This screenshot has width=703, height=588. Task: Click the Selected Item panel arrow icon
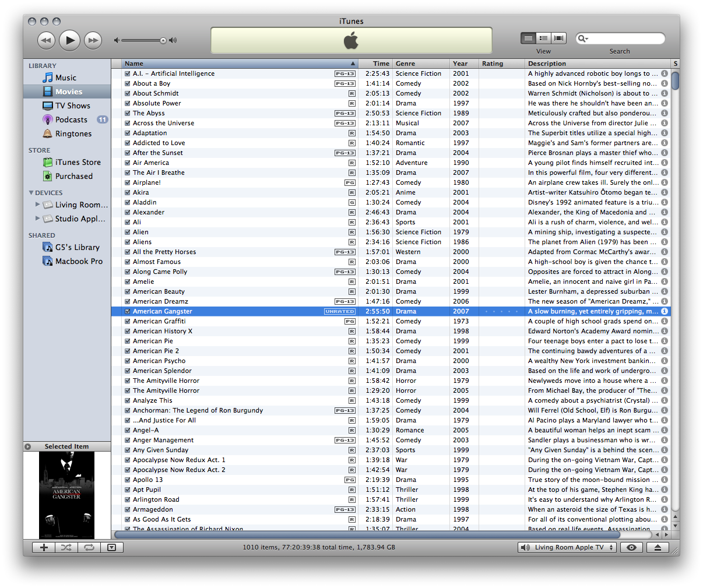tap(27, 446)
